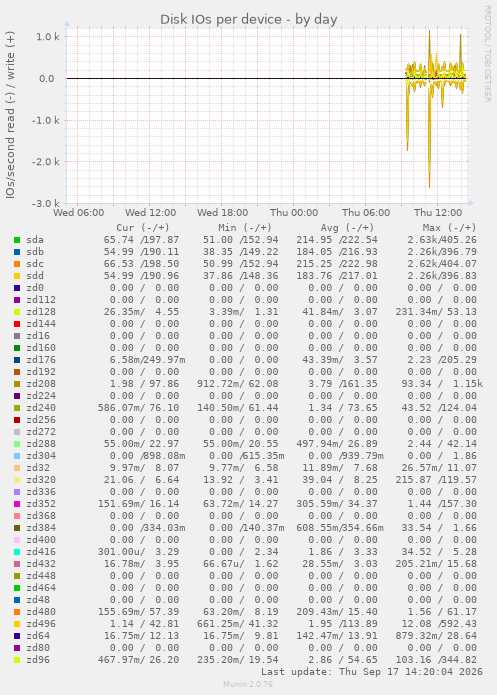Image resolution: width=497 pixels, height=695 pixels.
Task: Click the 'zd176' device label
Action: [41, 360]
